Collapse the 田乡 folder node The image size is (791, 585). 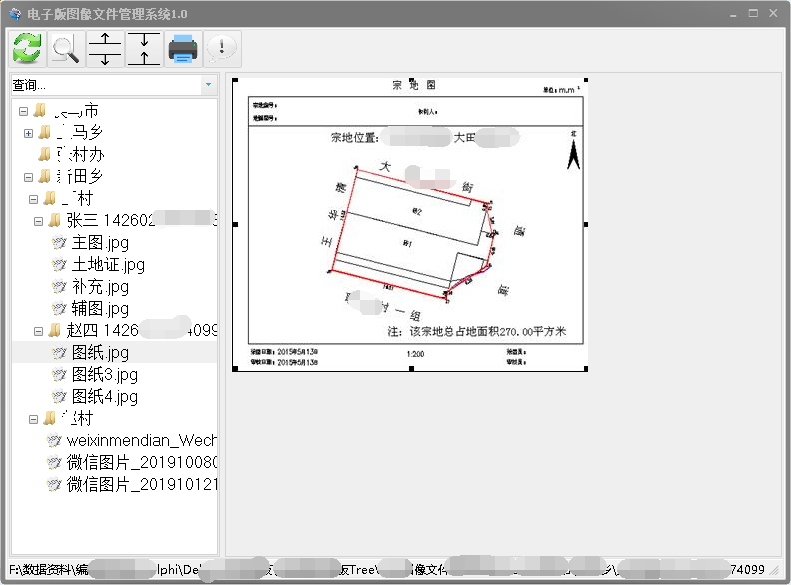23,177
